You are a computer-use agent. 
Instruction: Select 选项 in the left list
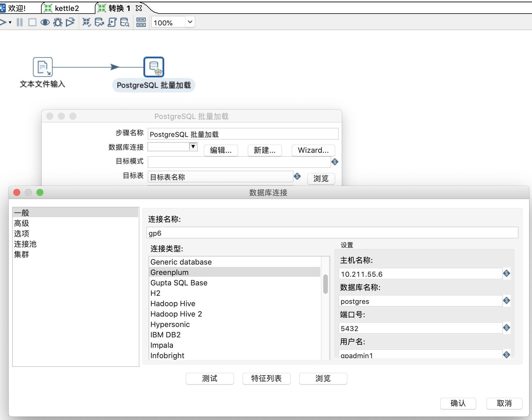click(75, 233)
